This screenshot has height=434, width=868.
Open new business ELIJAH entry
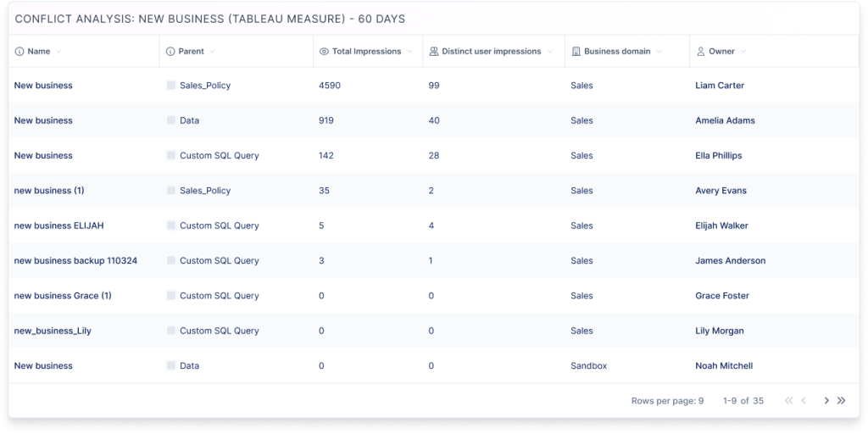pyautogui.click(x=58, y=225)
